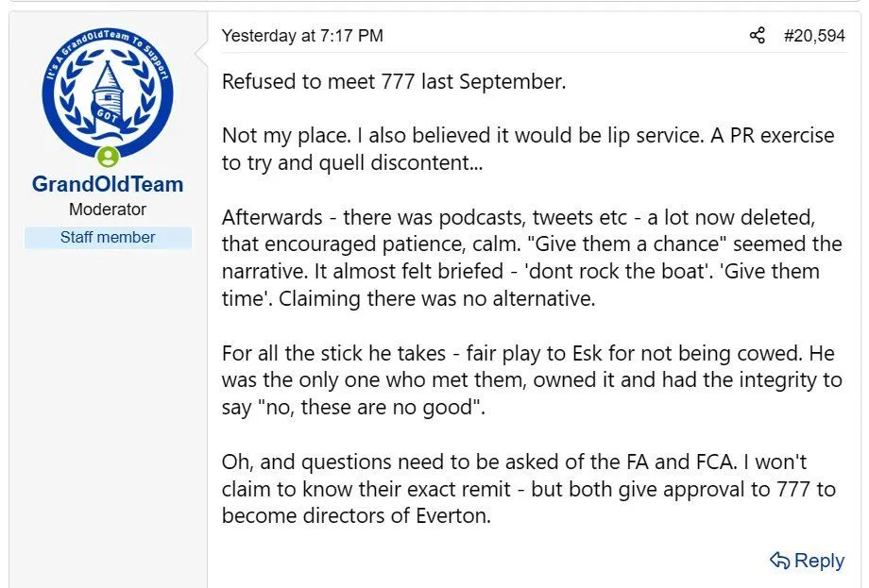Image resolution: width=869 pixels, height=588 pixels.
Task: Click the "Yesterday at 7:17 PM" timestamp
Action: click(x=302, y=36)
